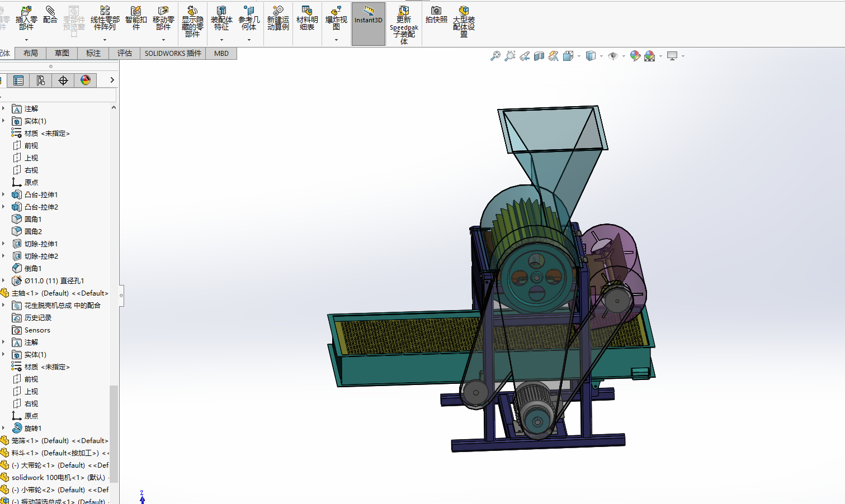Click the Display Style cube icon
Screen dimensions: 845x504
coord(591,56)
